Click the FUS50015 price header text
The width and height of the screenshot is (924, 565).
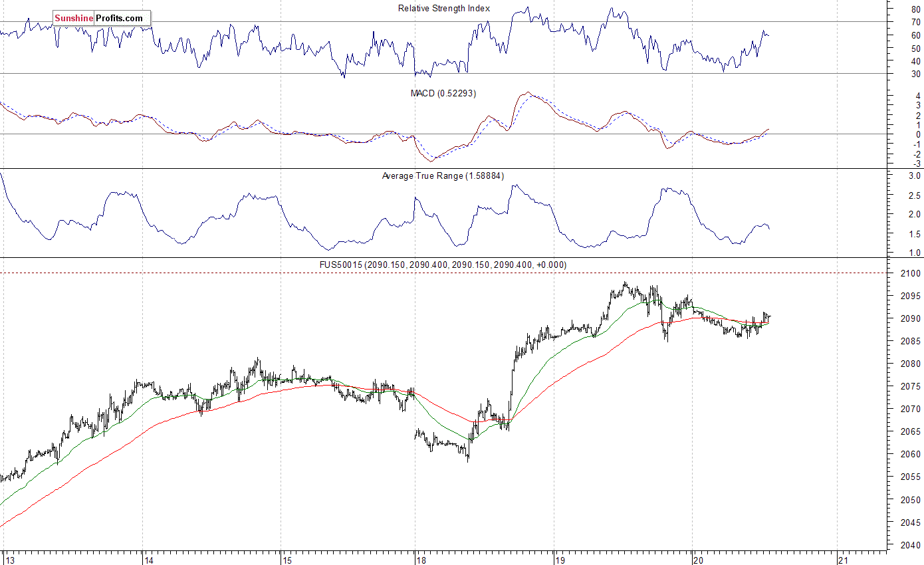[x=443, y=265]
